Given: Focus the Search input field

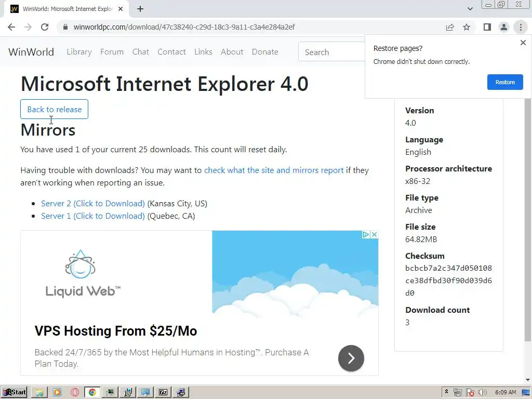Looking at the screenshot, I should coord(332,52).
